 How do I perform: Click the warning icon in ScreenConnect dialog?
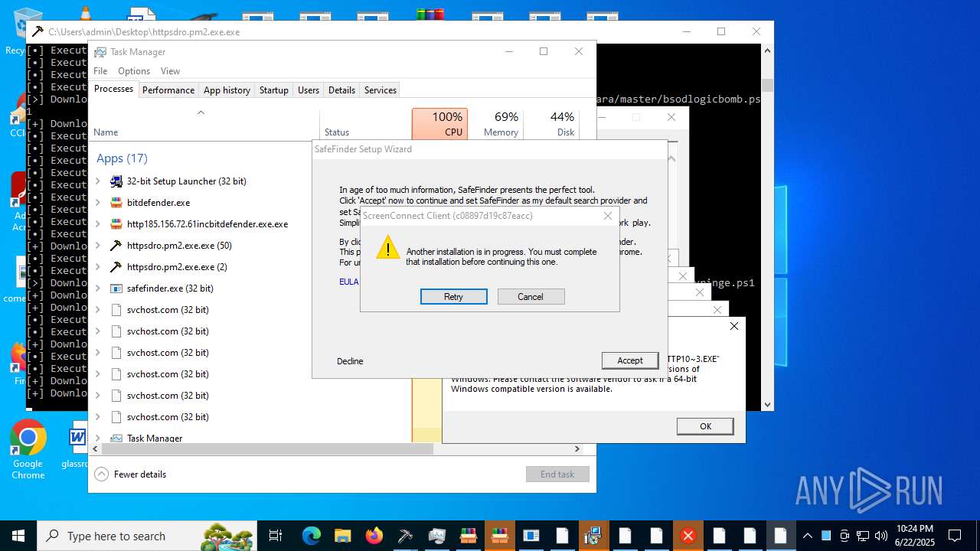pyautogui.click(x=388, y=247)
